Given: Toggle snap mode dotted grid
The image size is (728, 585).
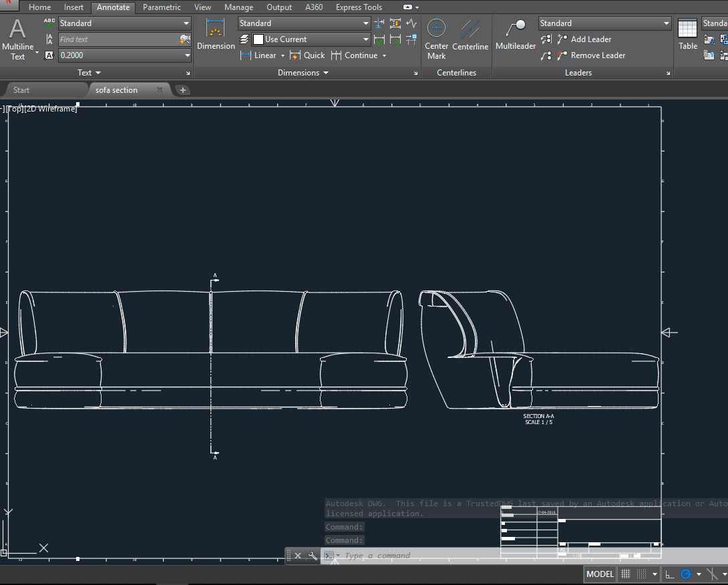Looking at the screenshot, I should [641, 574].
